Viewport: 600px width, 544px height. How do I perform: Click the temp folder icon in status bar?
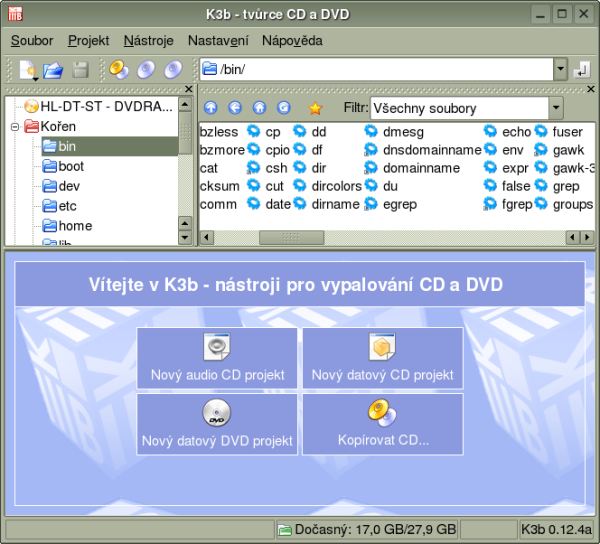point(285,530)
